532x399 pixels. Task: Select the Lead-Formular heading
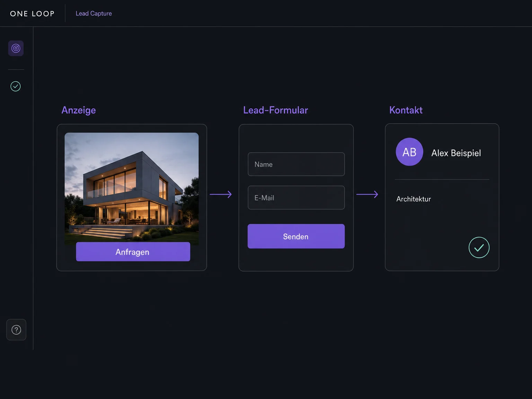point(276,110)
